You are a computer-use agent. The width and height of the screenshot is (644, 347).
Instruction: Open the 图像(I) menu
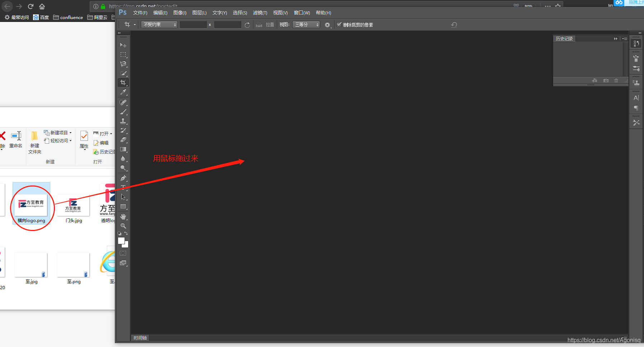tap(180, 13)
